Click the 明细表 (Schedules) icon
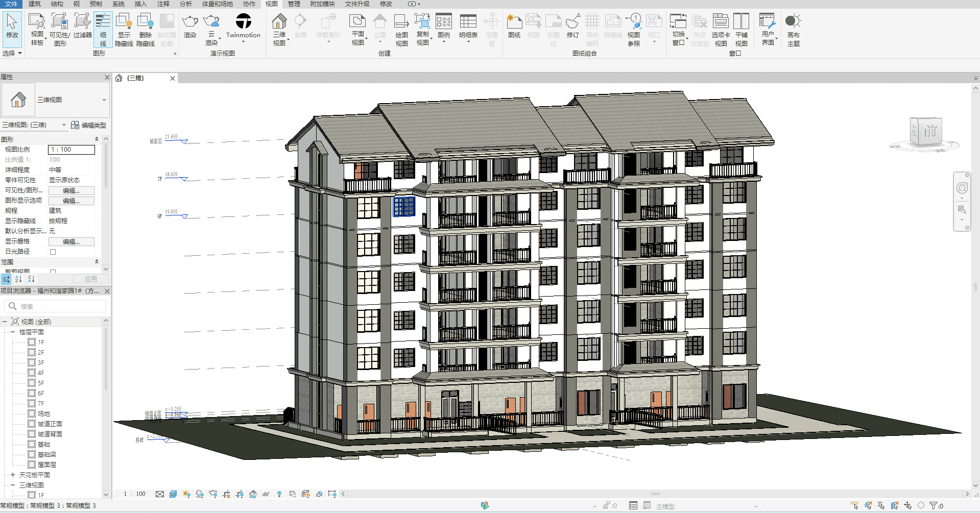 click(468, 26)
